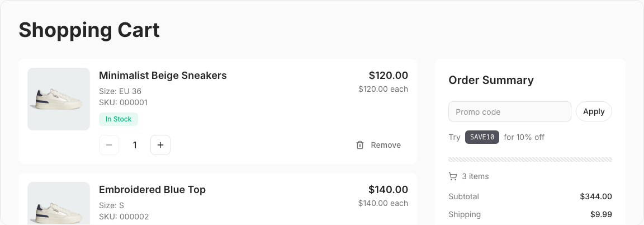644x225 pixels.
Task: Select the Embroidered Blue Top title
Action: pos(152,190)
